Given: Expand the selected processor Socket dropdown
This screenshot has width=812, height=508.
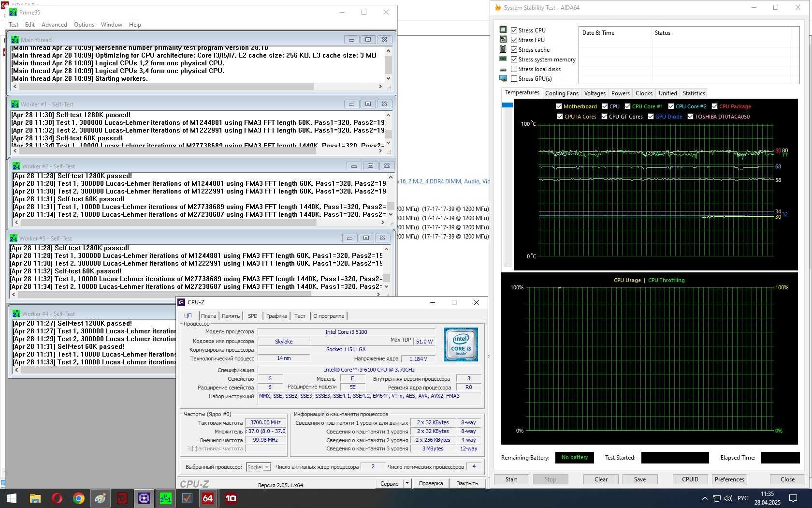Looking at the screenshot, I should (x=259, y=467).
